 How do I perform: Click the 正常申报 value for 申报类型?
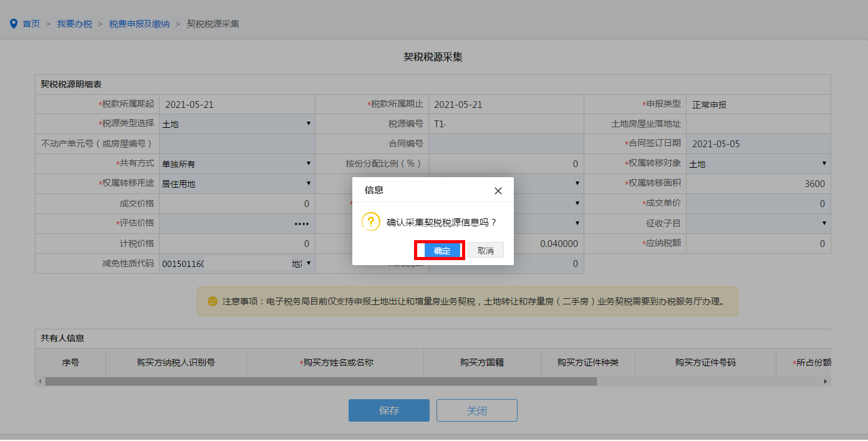pos(709,105)
